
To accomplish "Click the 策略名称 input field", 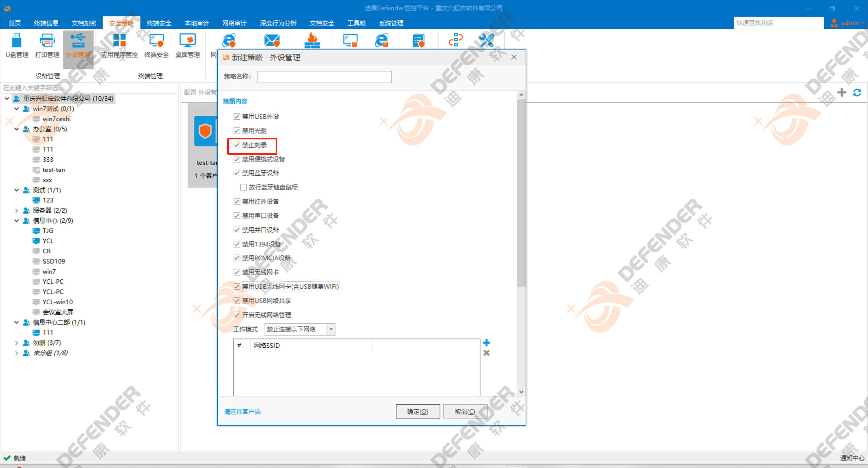I will [324, 77].
